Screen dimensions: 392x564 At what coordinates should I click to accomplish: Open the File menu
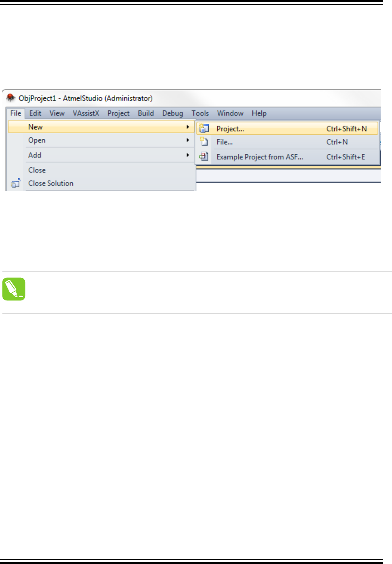pos(16,113)
